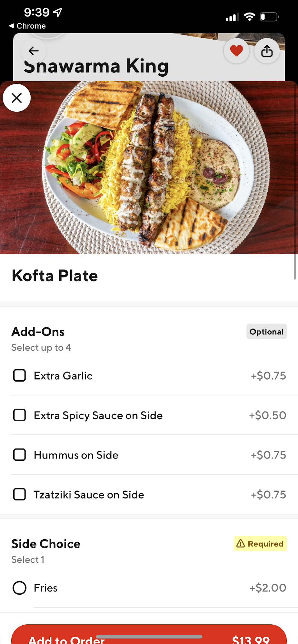The height and width of the screenshot is (644, 298).
Task: Choose the Fries side option
Action: tap(19, 588)
